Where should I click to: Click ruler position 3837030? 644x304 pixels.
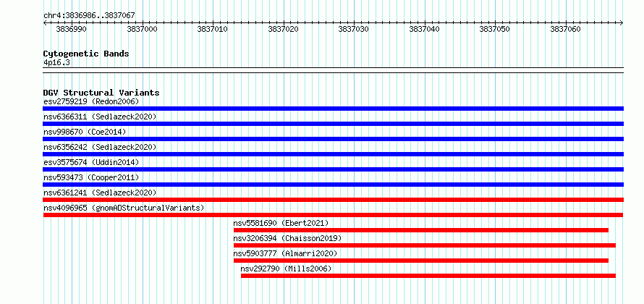click(x=354, y=29)
